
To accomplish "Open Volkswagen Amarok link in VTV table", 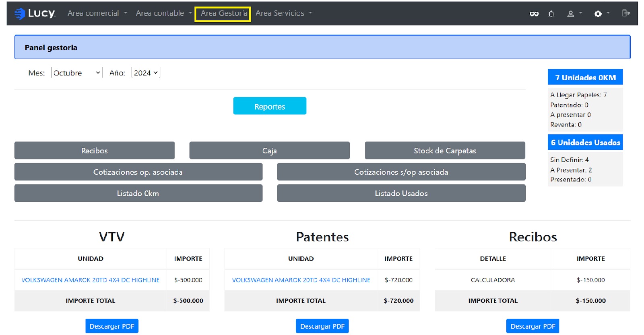I will pos(91,280).
